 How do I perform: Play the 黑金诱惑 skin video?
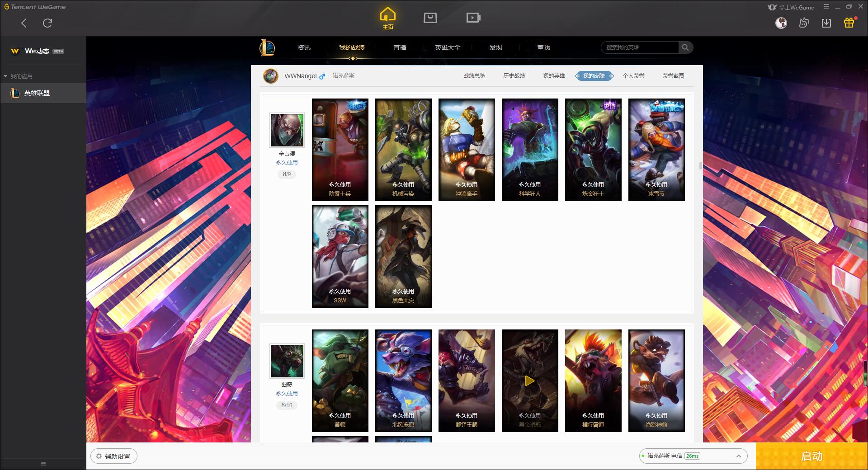click(530, 381)
